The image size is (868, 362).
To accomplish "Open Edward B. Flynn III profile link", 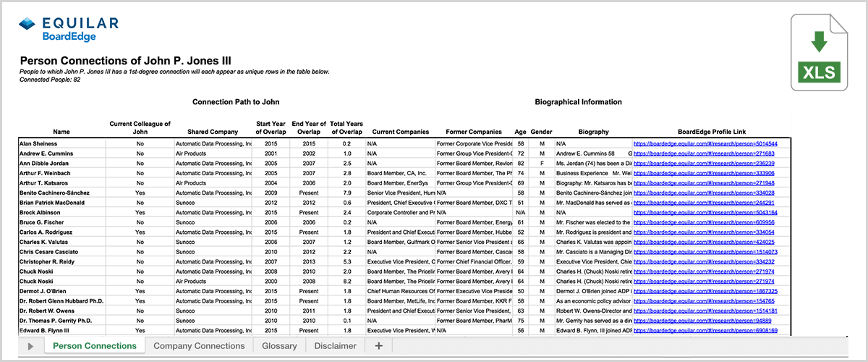I will (x=705, y=330).
